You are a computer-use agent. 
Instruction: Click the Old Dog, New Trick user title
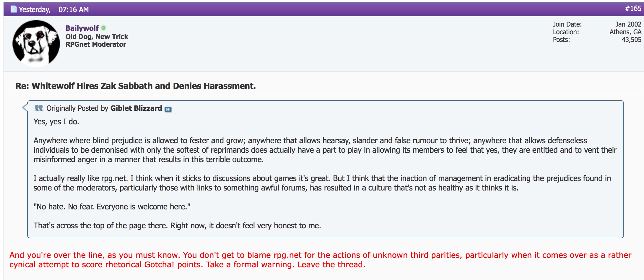pyautogui.click(x=97, y=37)
